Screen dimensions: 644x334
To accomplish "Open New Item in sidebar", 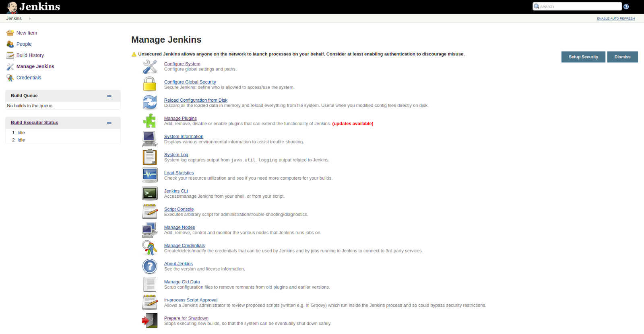I will [27, 33].
